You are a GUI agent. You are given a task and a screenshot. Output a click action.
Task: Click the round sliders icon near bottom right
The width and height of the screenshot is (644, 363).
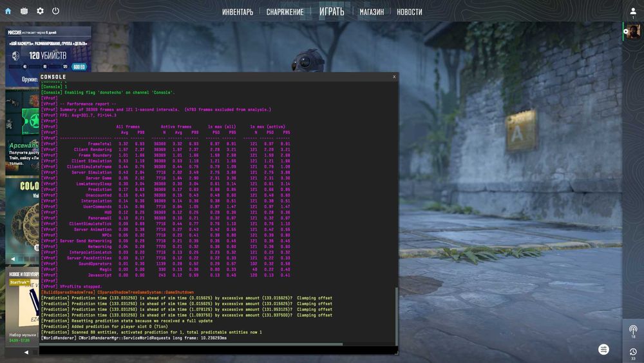603,349
